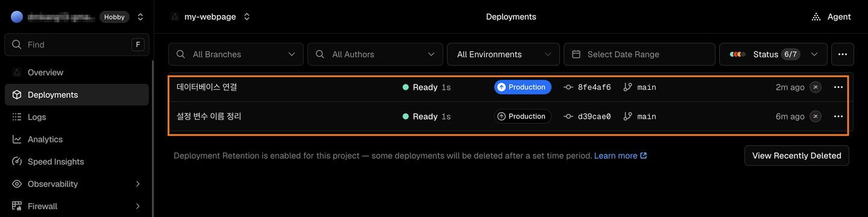Click Ready status for 8fe4af6 deployment
This screenshot has width=868, height=217.
pos(420,87)
